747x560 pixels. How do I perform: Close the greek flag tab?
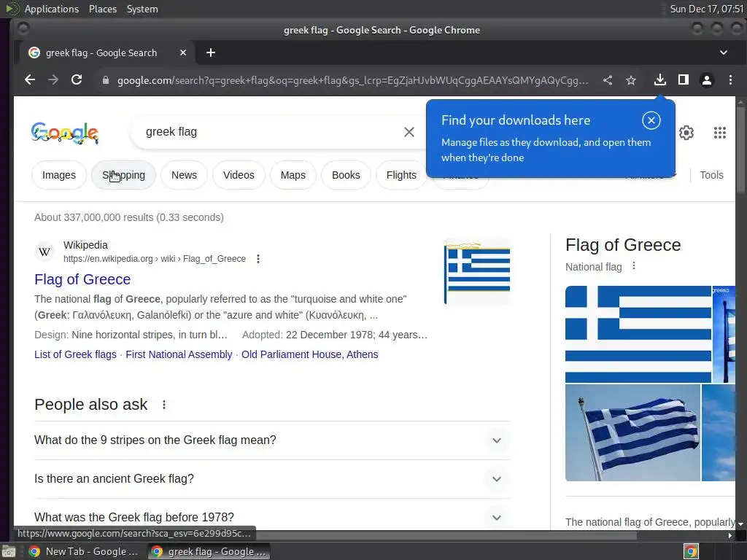(x=183, y=52)
